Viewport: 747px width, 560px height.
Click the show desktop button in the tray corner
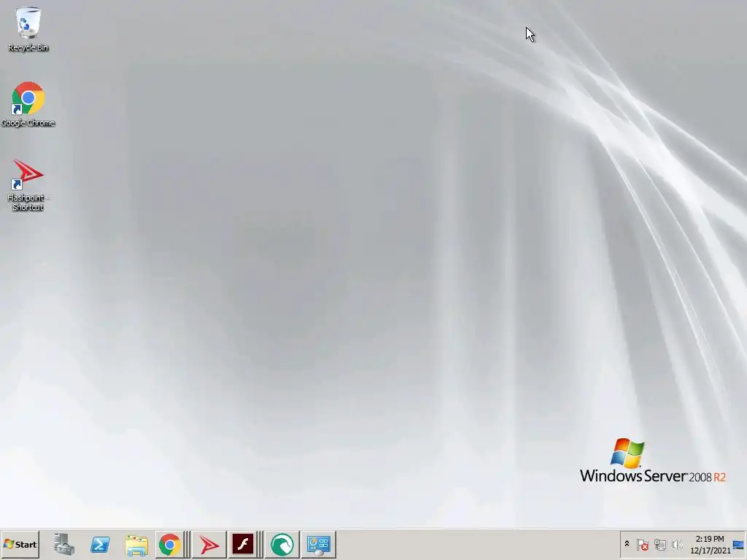coord(738,544)
